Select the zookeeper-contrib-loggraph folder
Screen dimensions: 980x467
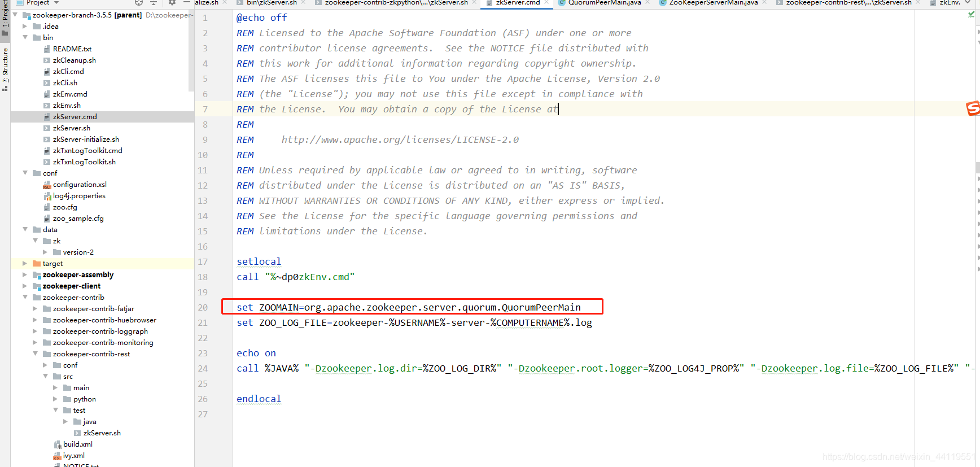coord(100,331)
